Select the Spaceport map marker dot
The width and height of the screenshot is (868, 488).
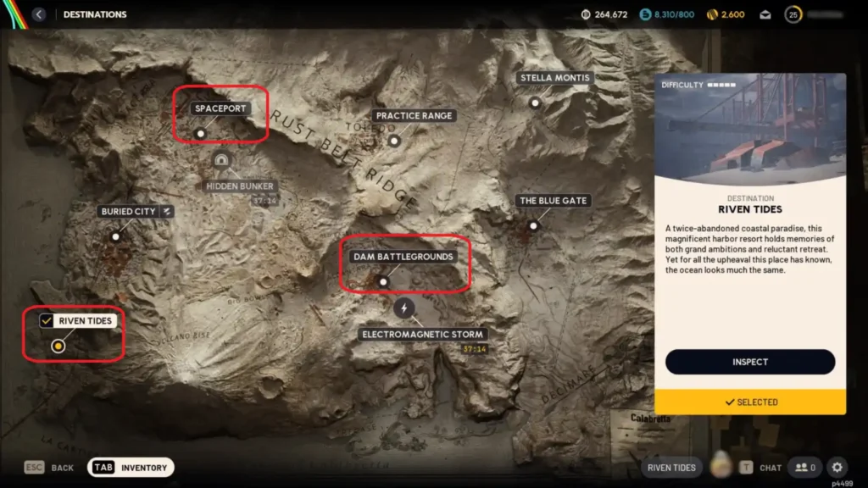pos(200,133)
